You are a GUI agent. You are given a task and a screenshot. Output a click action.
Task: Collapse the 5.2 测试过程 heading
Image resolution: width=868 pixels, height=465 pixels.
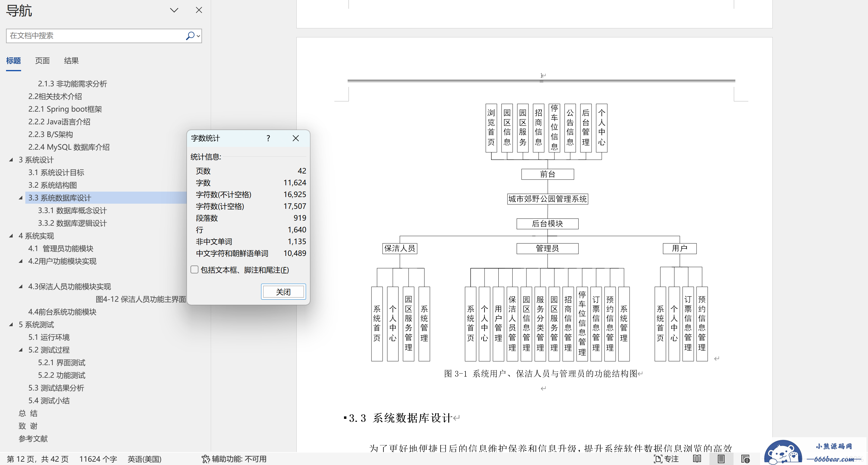[21, 350]
